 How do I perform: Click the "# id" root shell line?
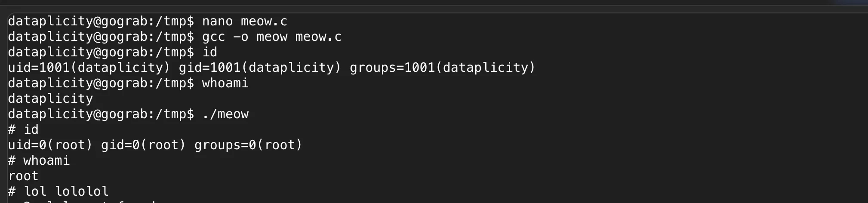click(23, 129)
